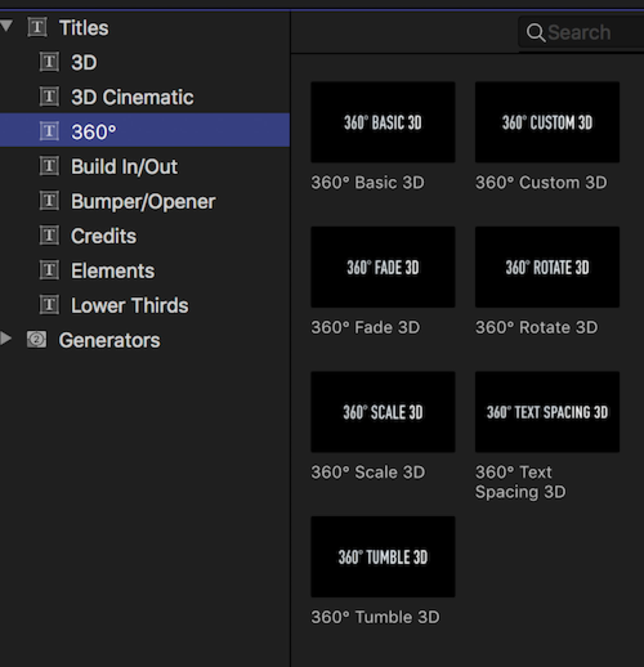The width and height of the screenshot is (644, 667).
Task: Click the Lower Thirds category icon
Action: coord(49,305)
